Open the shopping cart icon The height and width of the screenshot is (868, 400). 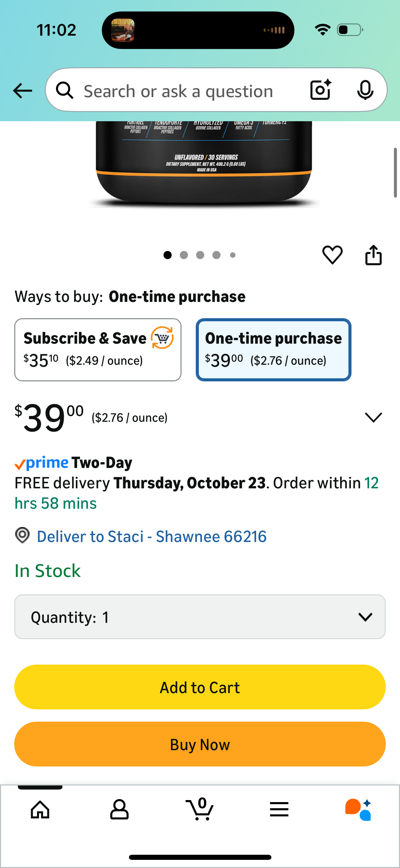[200, 810]
